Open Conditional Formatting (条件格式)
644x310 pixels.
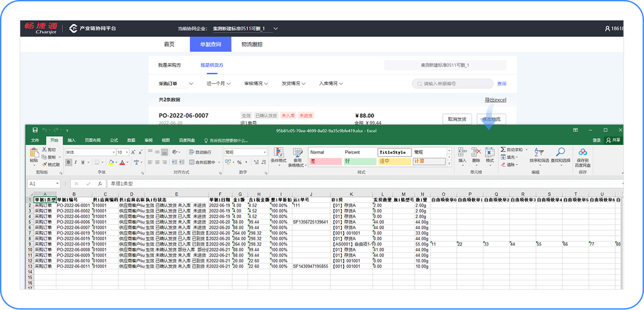click(278, 157)
